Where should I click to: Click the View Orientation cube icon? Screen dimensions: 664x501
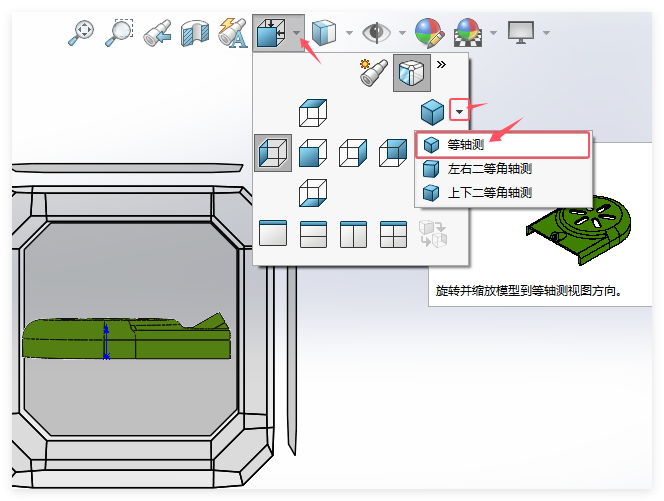[x=271, y=32]
